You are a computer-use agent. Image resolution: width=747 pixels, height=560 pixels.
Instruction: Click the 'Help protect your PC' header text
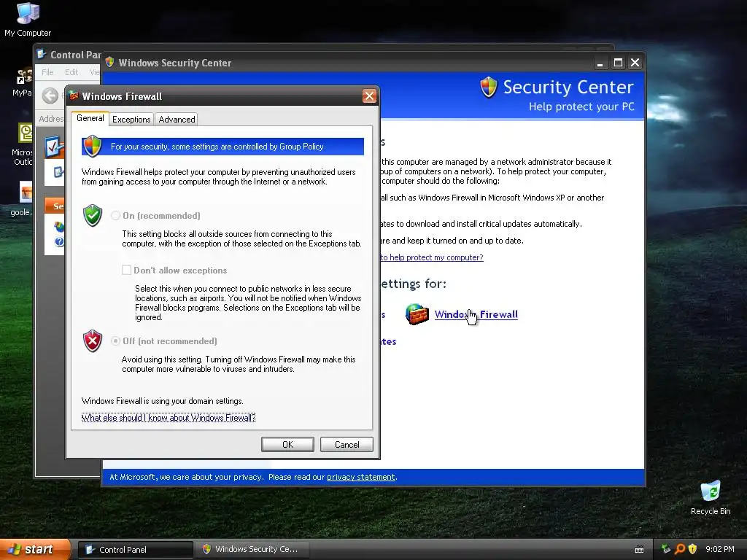pos(581,106)
